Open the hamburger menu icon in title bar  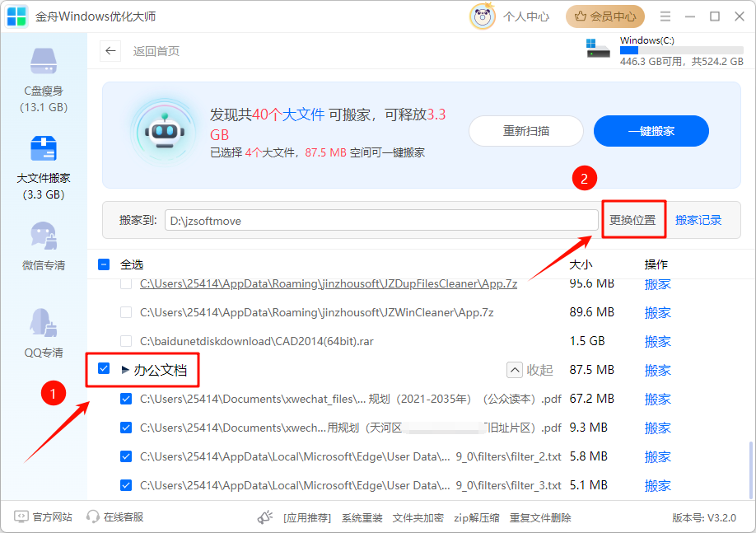(665, 16)
